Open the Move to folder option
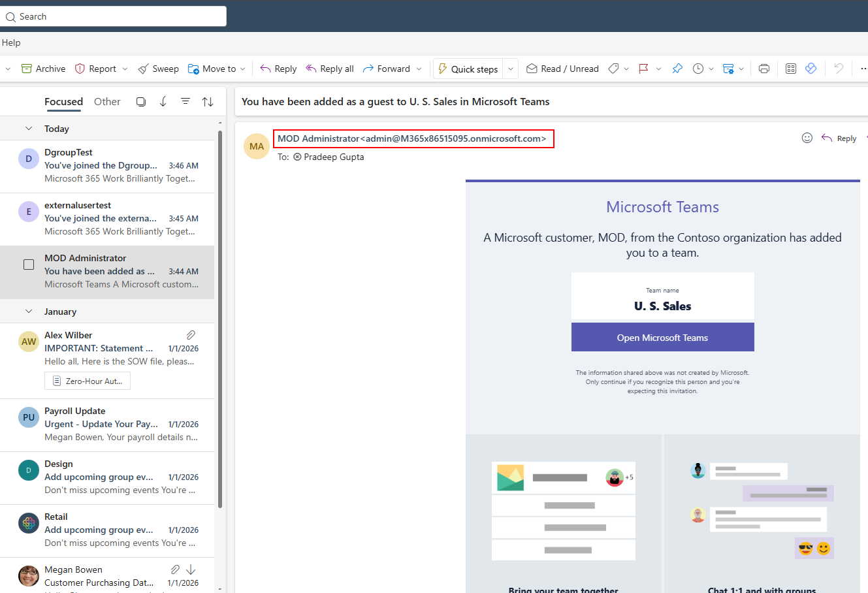The height and width of the screenshot is (593, 868). (212, 69)
